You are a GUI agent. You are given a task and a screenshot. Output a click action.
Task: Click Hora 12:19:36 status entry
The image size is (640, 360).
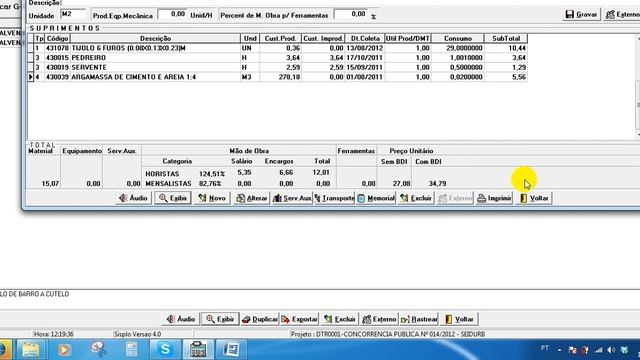(53, 334)
